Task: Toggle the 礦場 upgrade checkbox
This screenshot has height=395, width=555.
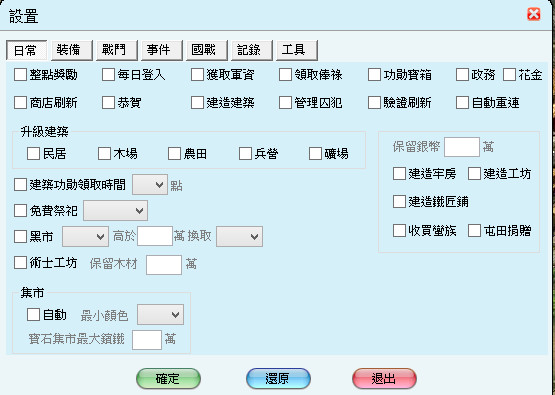Action: (315, 154)
